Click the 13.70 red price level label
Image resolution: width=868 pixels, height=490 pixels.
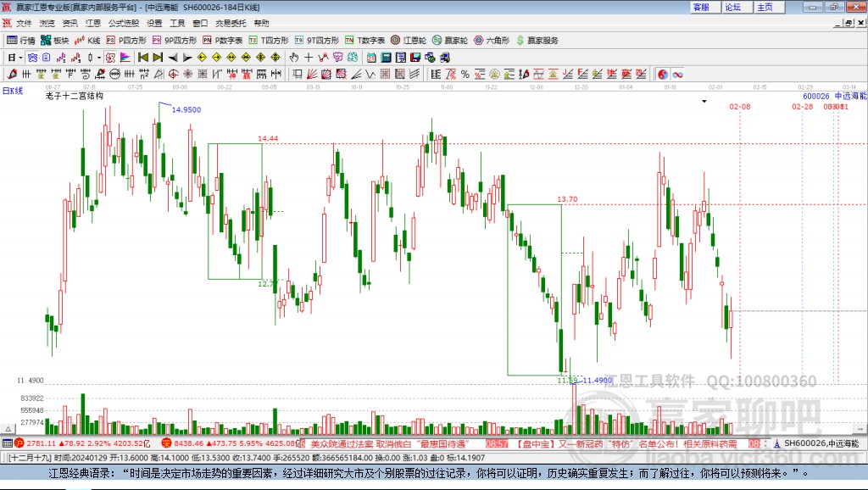point(567,199)
